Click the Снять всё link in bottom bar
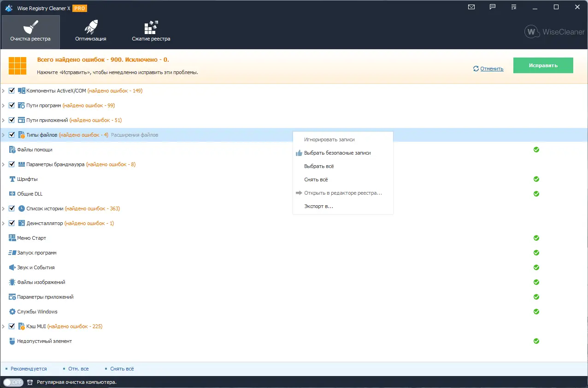 [122, 369]
